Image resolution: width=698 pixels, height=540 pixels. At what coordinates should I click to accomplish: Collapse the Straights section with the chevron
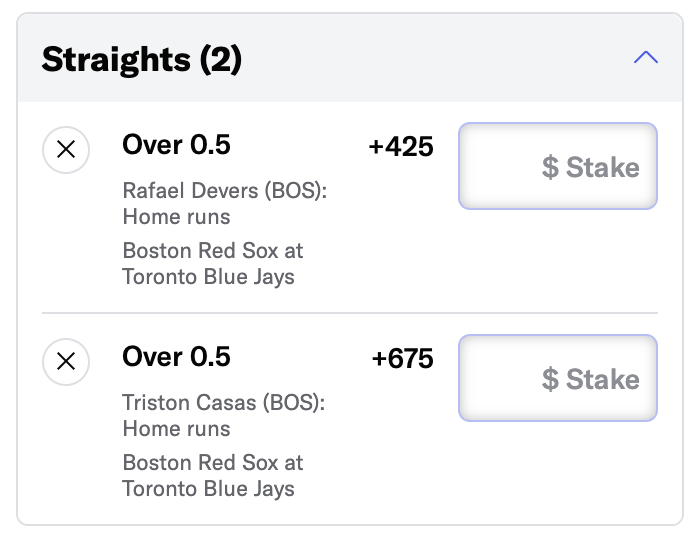click(x=645, y=57)
